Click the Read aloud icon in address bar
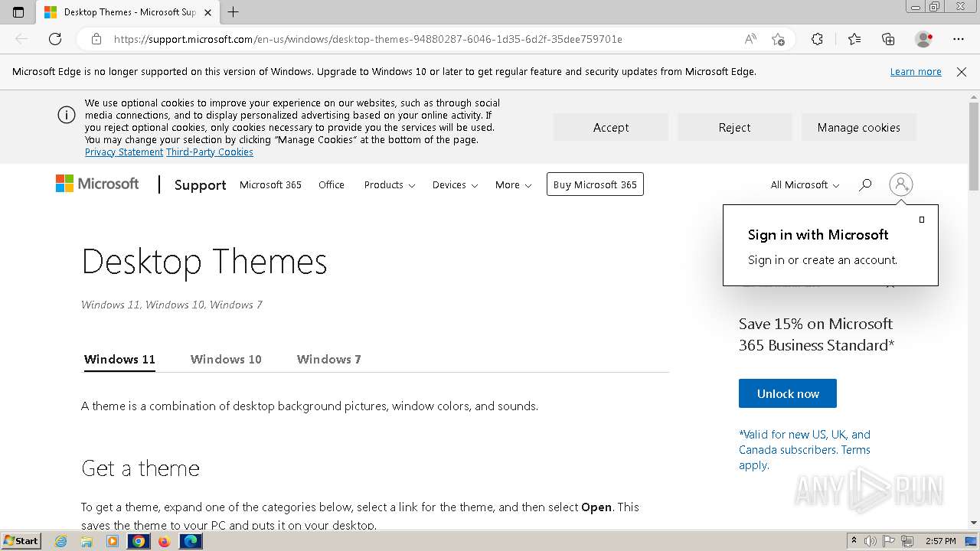This screenshot has height=551, width=980. click(750, 39)
